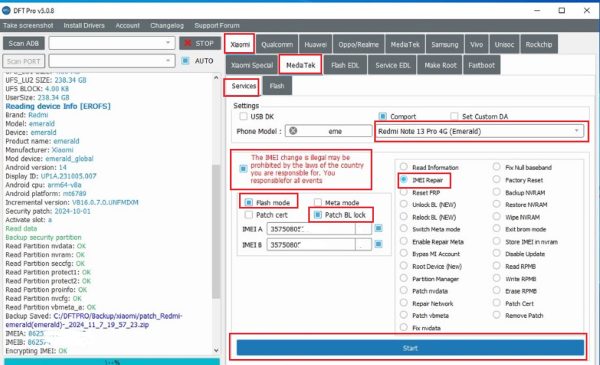This screenshot has height=365, width=600.
Task: Select Partition Manager radio option
Action: [404, 279]
